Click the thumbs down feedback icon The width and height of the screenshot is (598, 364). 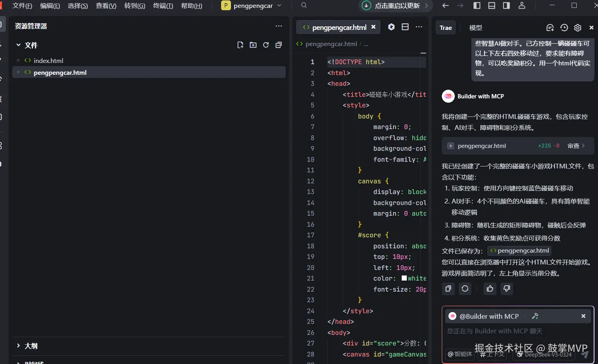(x=507, y=288)
